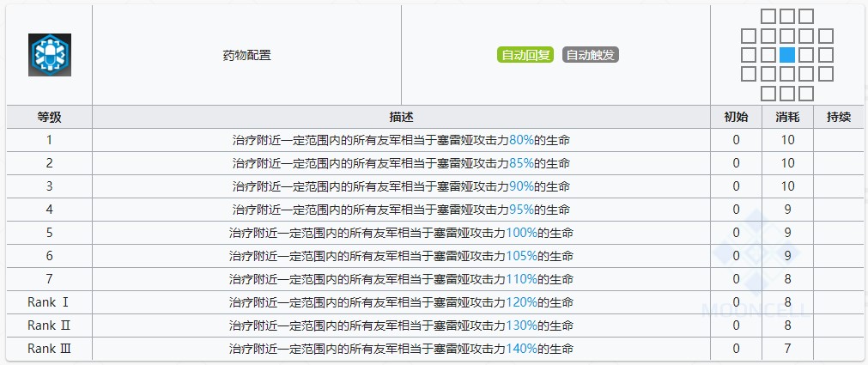Click the description containing 80%
Viewport: 868px width, 365px height.
pyautogui.click(x=401, y=140)
